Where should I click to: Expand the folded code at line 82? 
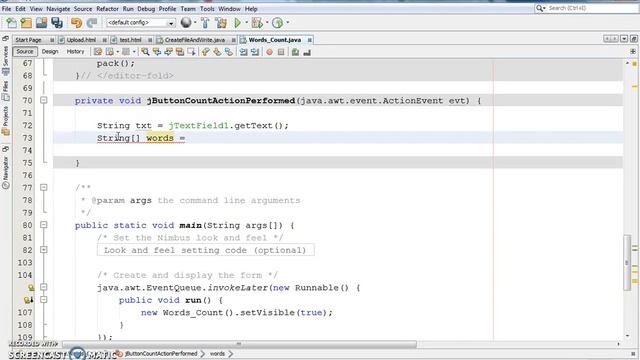pyautogui.click(x=44, y=250)
